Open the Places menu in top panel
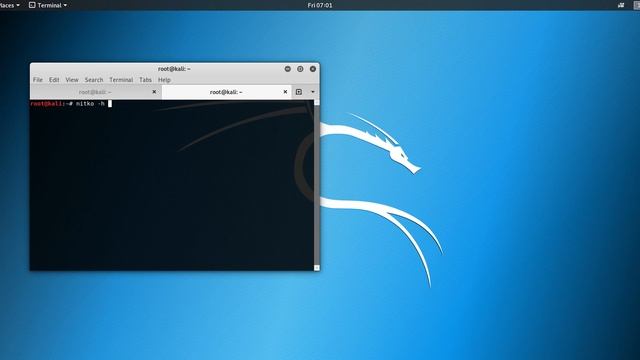The height and width of the screenshot is (360, 640). 9,5
